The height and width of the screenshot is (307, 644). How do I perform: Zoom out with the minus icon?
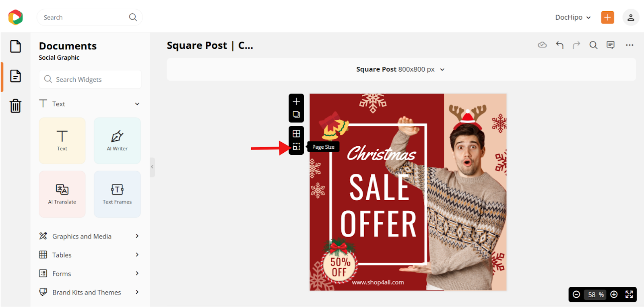[x=576, y=295]
